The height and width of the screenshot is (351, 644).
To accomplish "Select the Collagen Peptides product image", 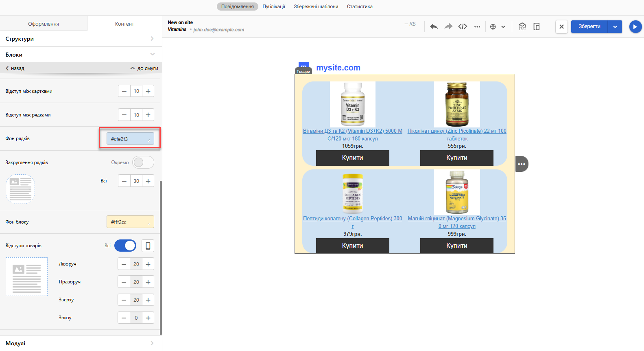I will [353, 192].
